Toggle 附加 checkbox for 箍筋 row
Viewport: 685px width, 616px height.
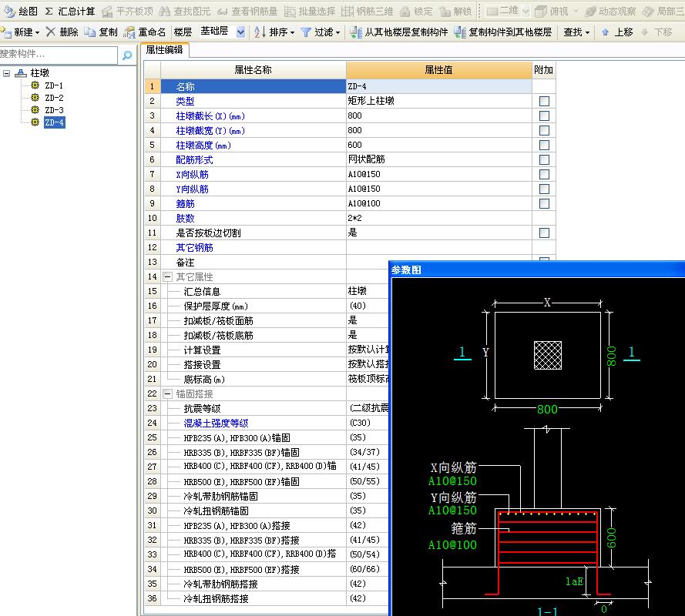pyautogui.click(x=544, y=203)
